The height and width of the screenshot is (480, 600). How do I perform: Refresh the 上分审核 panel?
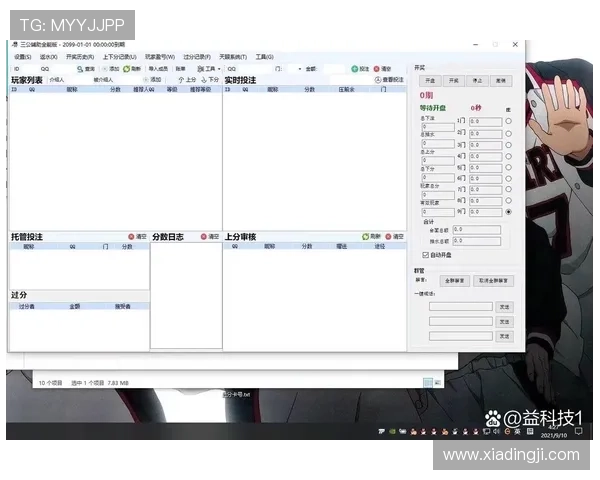point(365,237)
